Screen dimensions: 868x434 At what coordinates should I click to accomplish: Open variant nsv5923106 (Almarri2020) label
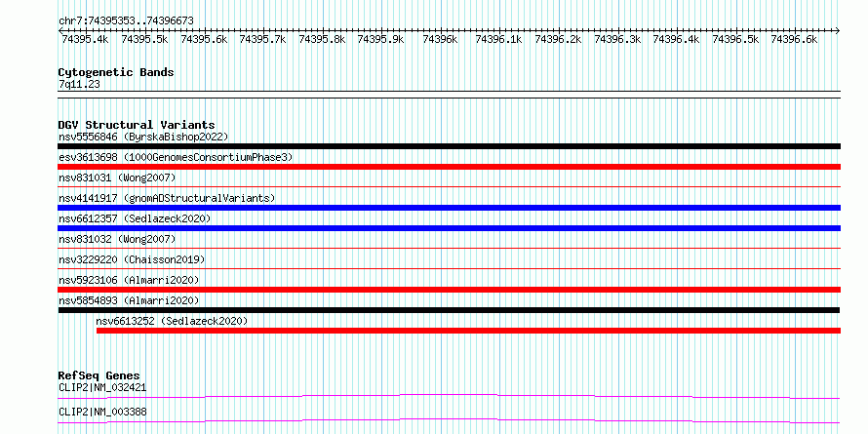click(x=129, y=280)
